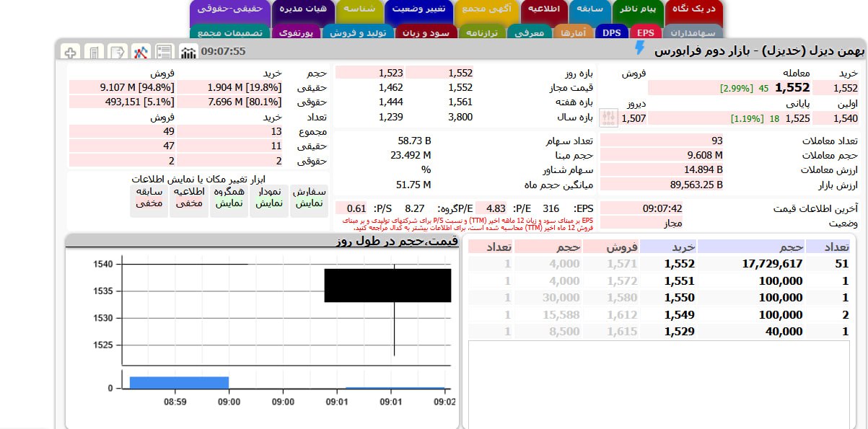Select the order book volume 17,729,617
The width and height of the screenshot is (868, 429).
[x=771, y=264]
